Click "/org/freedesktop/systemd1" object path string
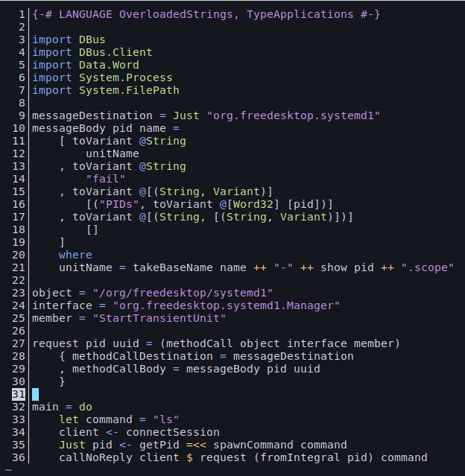The width and height of the screenshot is (465, 476). tap(183, 293)
